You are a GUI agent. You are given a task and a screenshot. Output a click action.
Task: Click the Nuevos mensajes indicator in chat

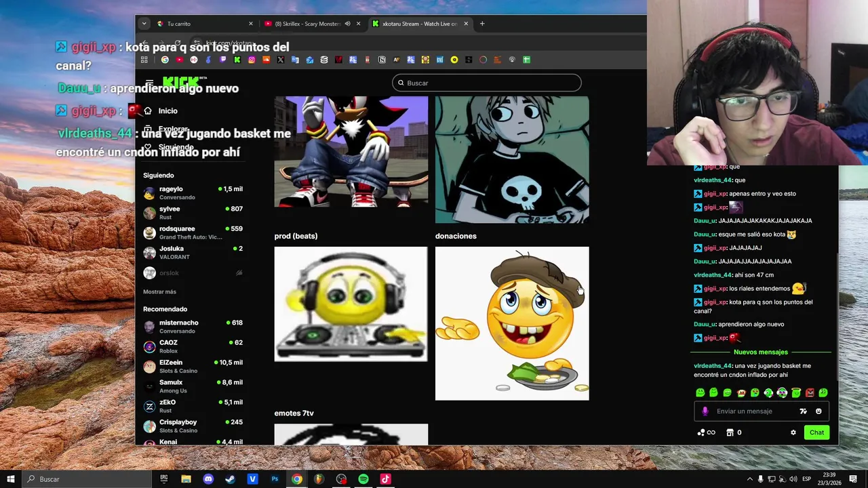[x=761, y=352]
